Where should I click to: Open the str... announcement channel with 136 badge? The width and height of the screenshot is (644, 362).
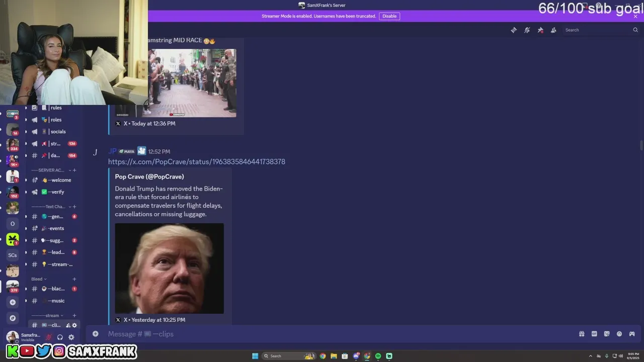coord(54,144)
